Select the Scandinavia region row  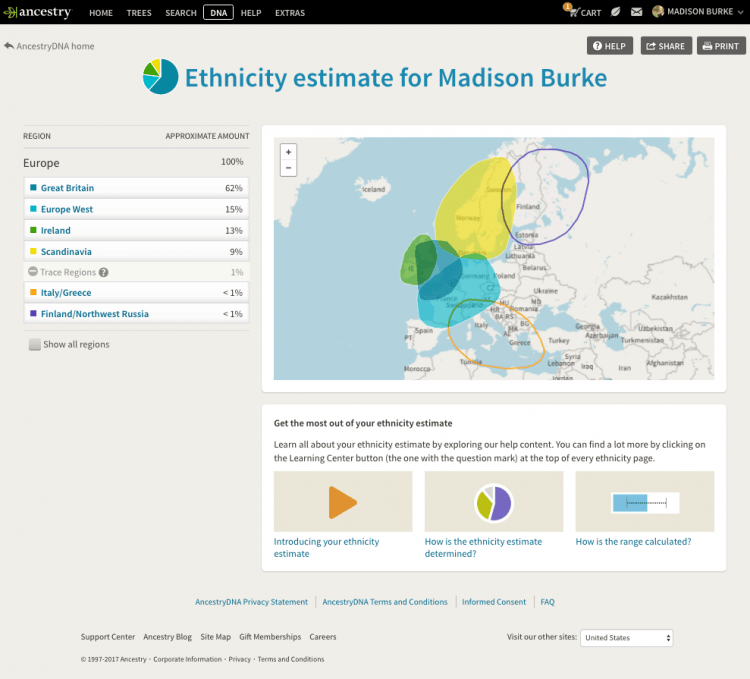[x=136, y=251]
